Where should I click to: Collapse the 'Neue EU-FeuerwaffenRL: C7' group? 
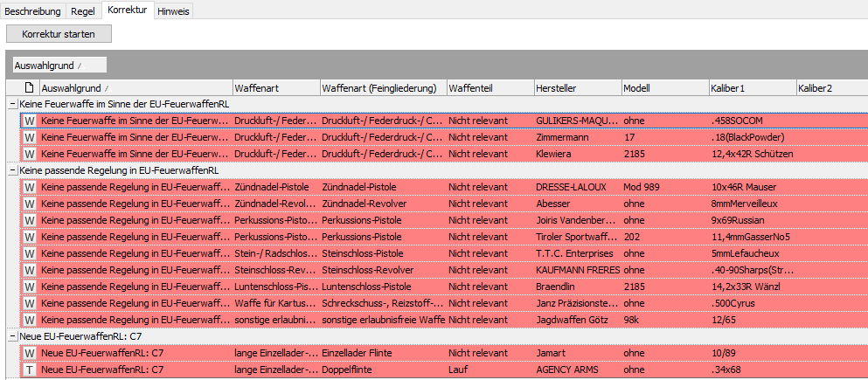12,336
